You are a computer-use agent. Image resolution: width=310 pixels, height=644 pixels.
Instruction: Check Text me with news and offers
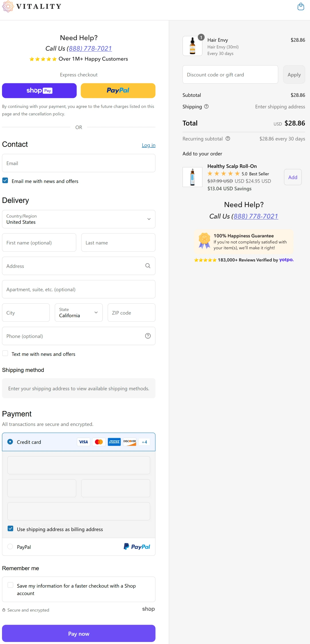point(5,354)
